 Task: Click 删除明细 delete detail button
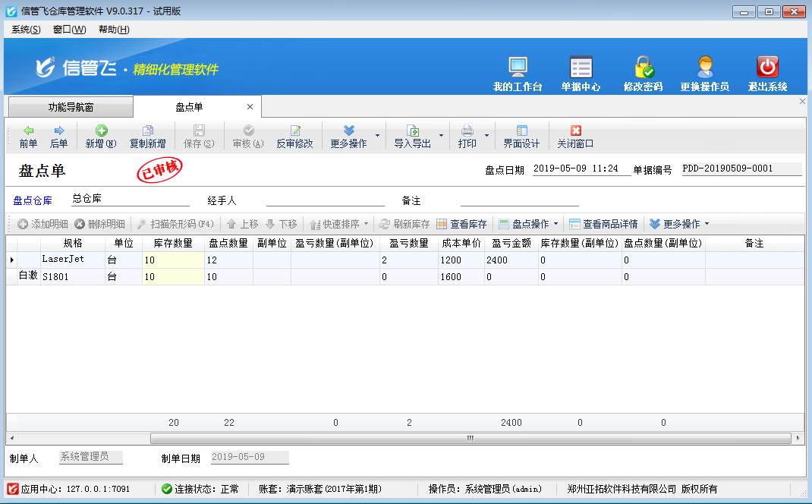click(99, 224)
